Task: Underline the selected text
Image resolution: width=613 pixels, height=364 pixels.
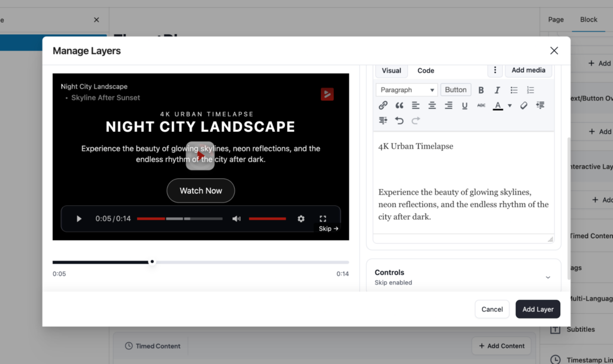Action: coord(465,105)
